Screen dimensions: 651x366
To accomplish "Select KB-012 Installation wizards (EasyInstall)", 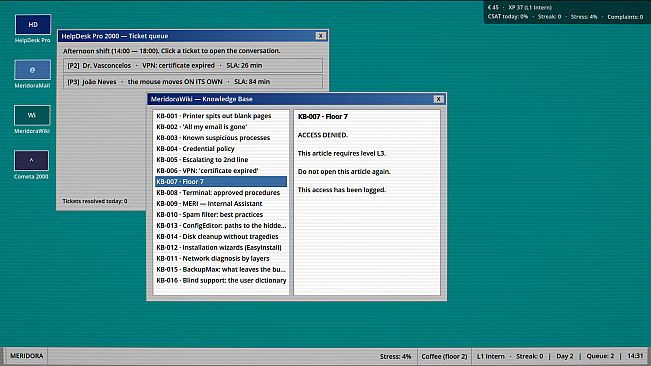I will [x=221, y=248].
